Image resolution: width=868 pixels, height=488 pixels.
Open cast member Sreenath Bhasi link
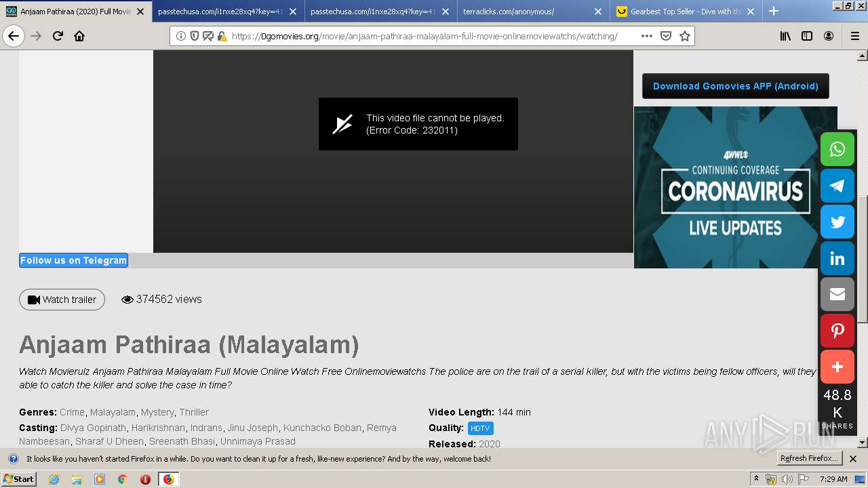coord(182,441)
